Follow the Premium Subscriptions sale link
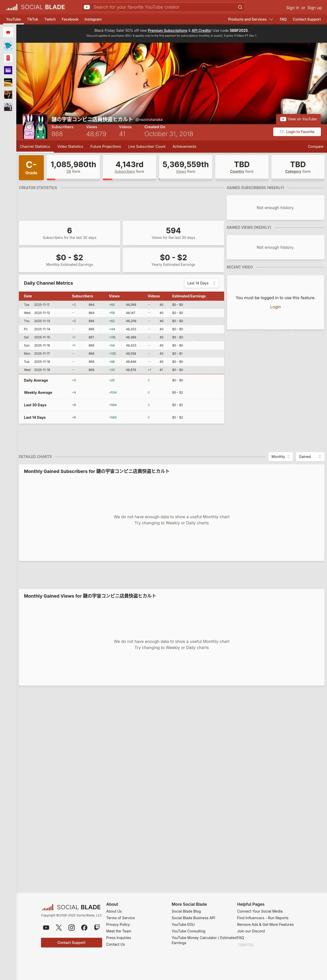This screenshot has width=327, height=980. coord(168,31)
